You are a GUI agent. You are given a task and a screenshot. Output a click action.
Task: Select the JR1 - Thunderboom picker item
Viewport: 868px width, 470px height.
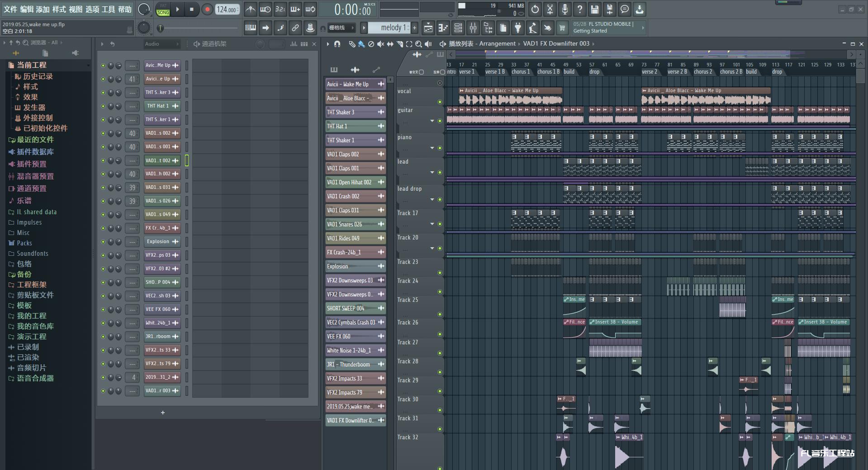[x=356, y=364]
